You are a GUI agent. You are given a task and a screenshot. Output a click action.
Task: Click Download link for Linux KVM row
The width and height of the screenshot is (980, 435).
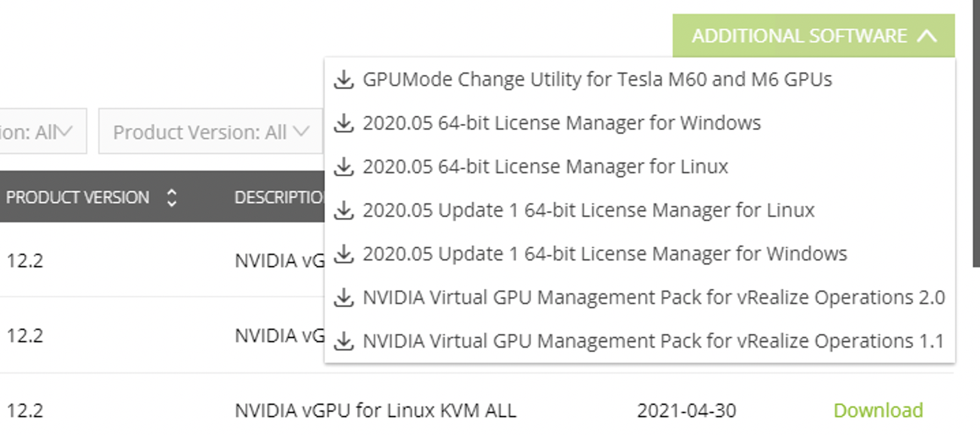click(x=878, y=410)
